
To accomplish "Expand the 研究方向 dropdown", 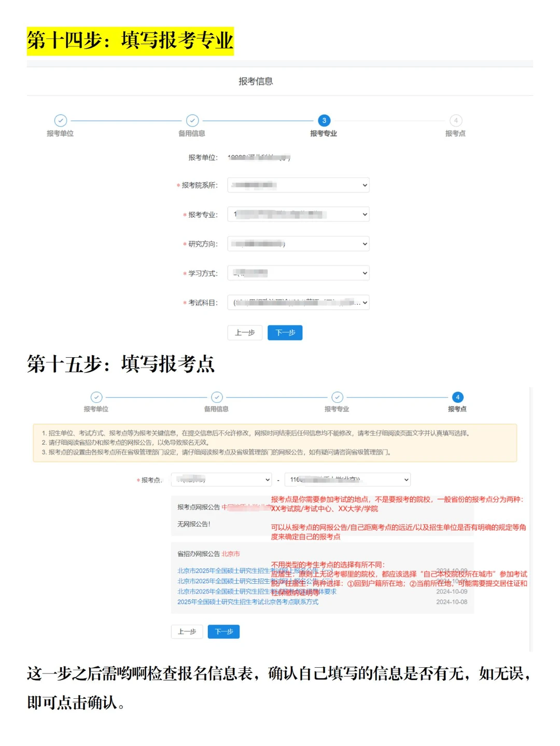I will (x=298, y=244).
